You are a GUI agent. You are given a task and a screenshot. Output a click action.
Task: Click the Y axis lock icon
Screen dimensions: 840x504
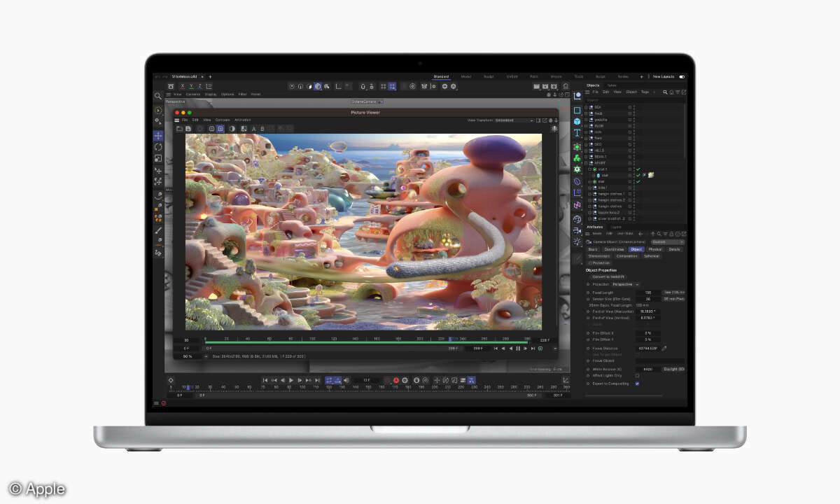click(190, 86)
